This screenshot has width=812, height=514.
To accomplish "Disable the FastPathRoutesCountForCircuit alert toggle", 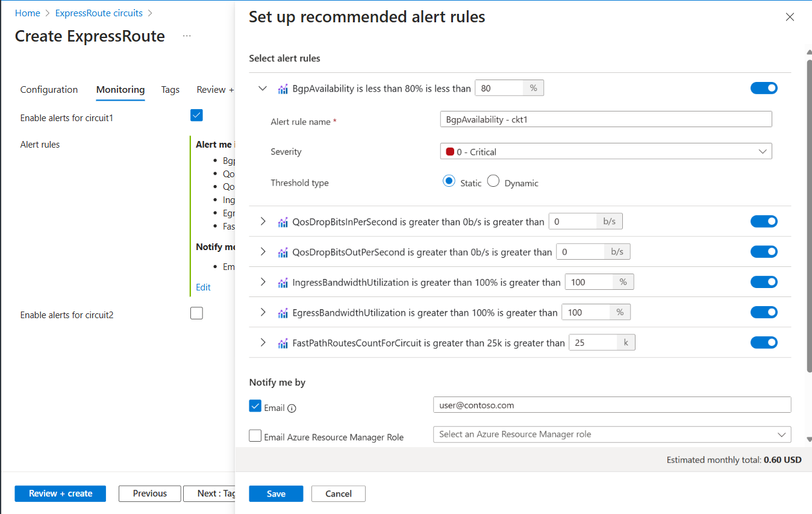I will [x=764, y=342].
